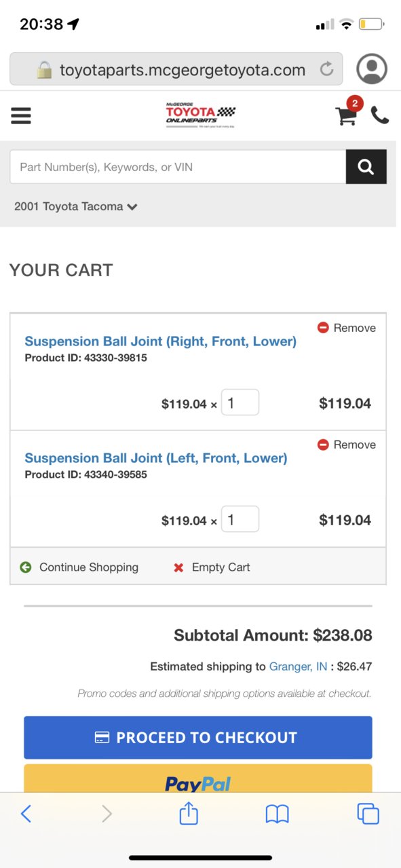Viewport: 401px width, 868px height.
Task: Change shipping location Granger, IN link
Action: coord(299,666)
